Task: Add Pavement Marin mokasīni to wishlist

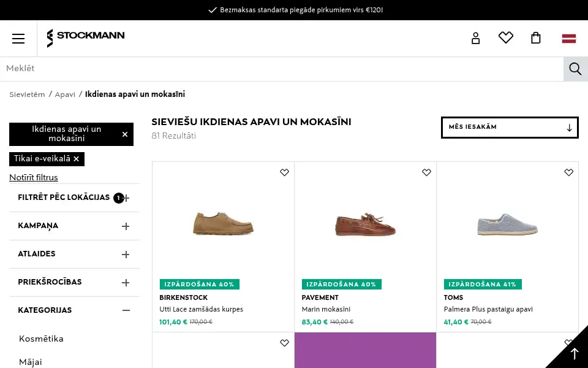Action: click(x=426, y=172)
